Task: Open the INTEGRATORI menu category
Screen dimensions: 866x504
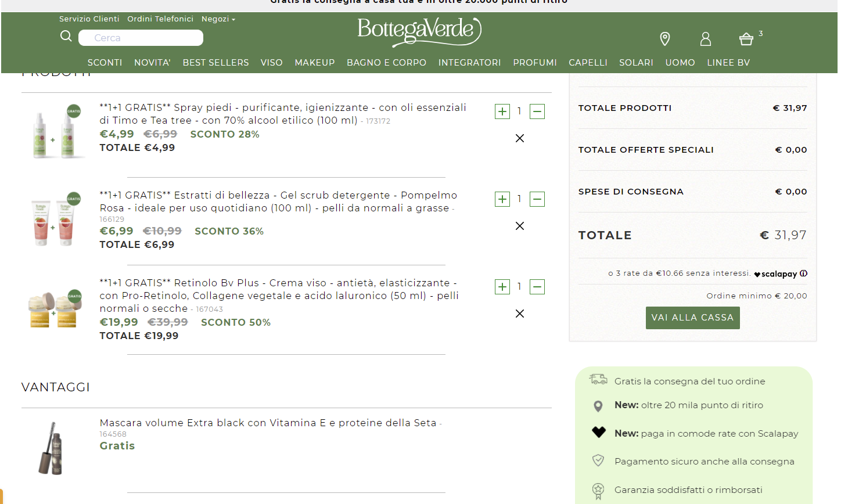Action: pyautogui.click(x=469, y=63)
